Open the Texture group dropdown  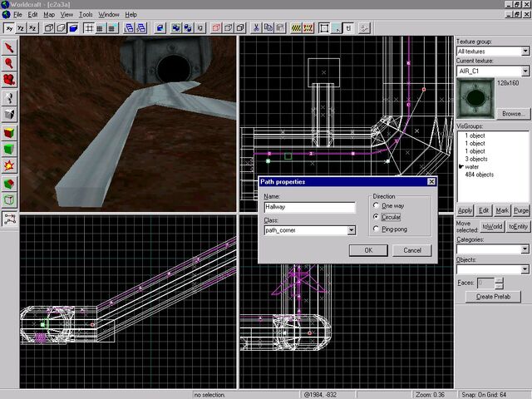click(525, 52)
